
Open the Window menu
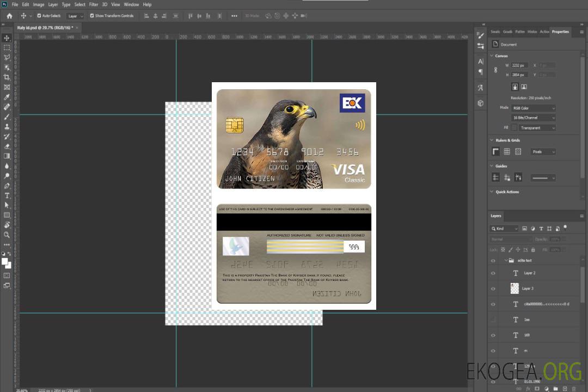click(131, 4)
